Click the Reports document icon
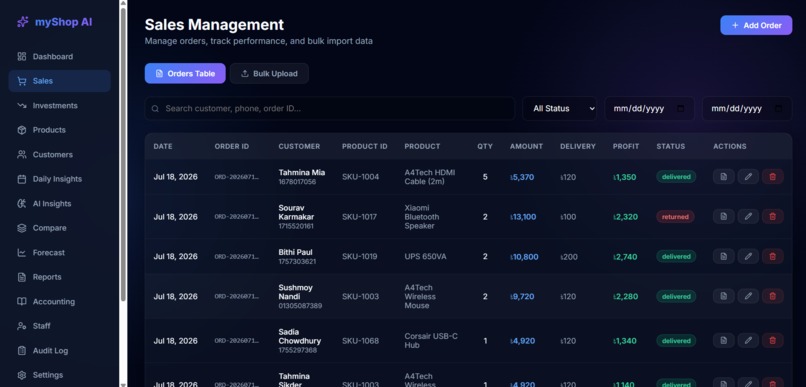The height and width of the screenshot is (387, 806). pyautogui.click(x=22, y=277)
